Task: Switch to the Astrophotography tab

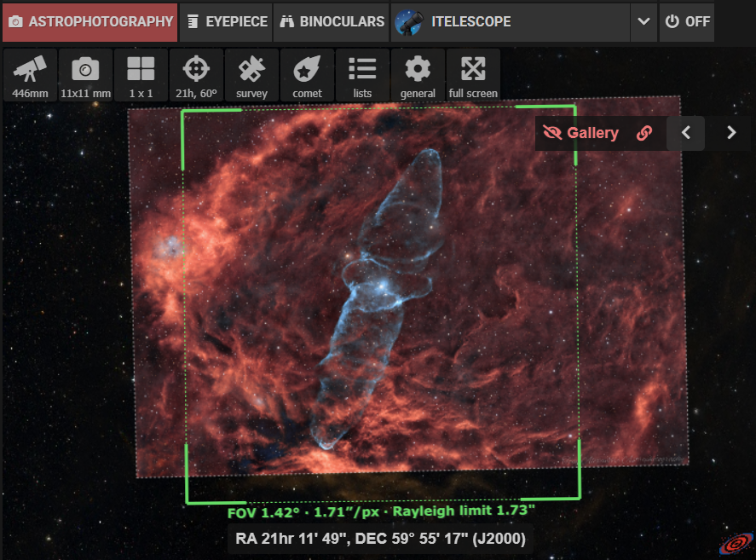Action: (x=90, y=21)
